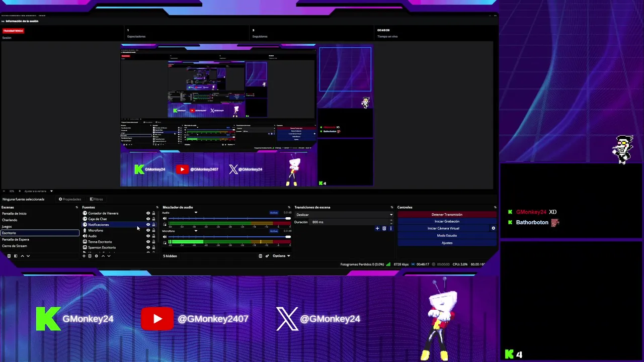Screen dimensions: 644x362
Task: Click the connection signal bars status icon
Action: point(388,264)
